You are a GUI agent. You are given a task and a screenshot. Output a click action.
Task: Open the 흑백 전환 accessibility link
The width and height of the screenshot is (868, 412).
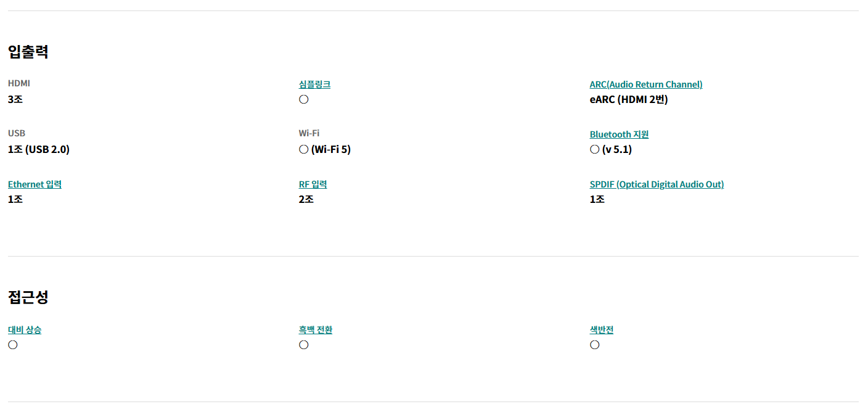point(316,330)
